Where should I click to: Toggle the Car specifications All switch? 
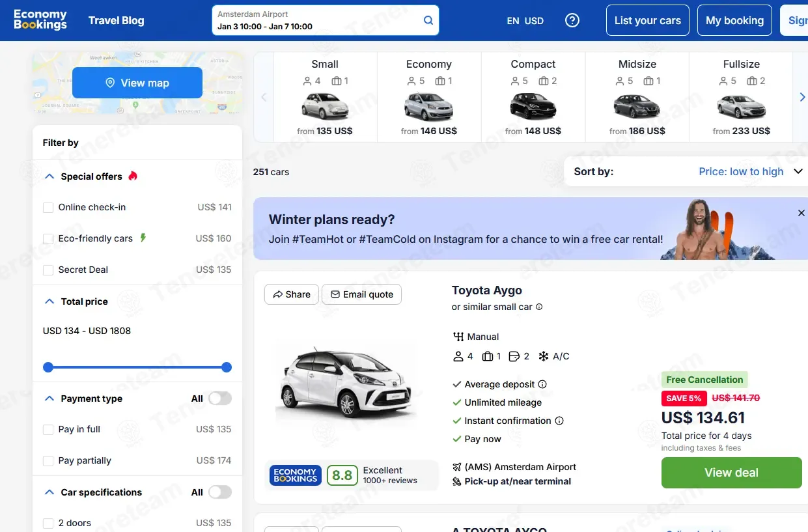pos(220,492)
